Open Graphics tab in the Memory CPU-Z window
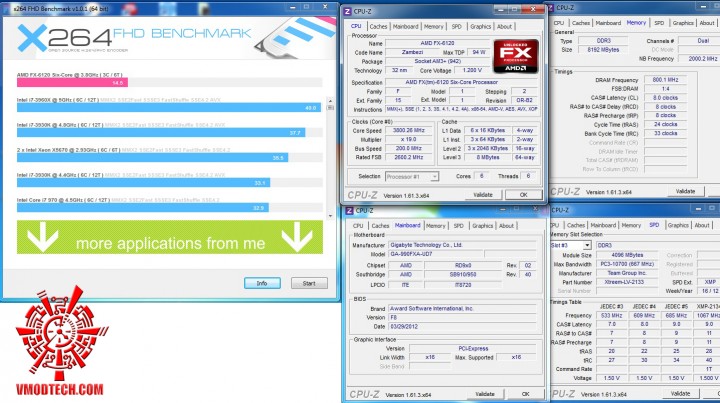This screenshot has height=403, width=720. point(683,23)
